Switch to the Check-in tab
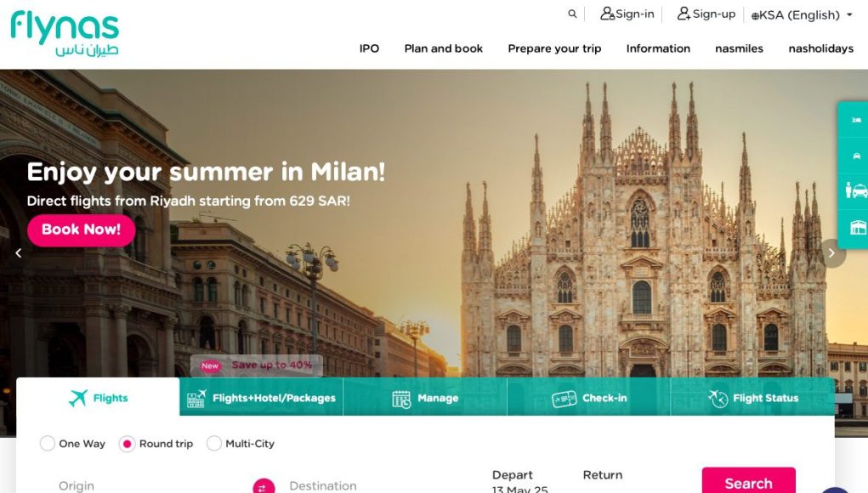The width and height of the screenshot is (868, 493). click(x=589, y=397)
